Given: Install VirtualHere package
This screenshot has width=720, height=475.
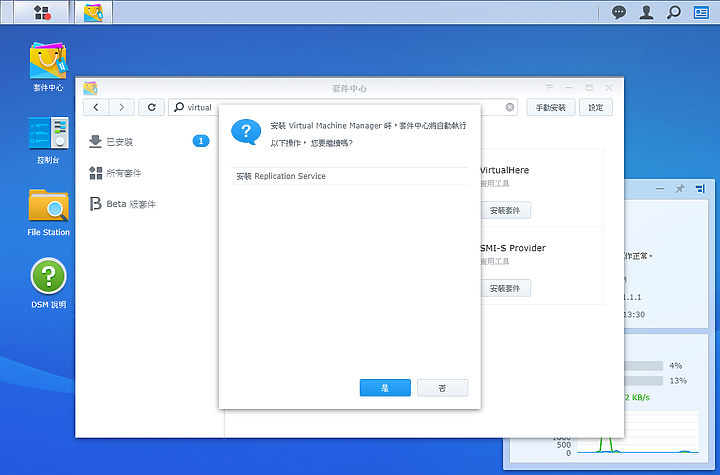Looking at the screenshot, I should coord(505,210).
